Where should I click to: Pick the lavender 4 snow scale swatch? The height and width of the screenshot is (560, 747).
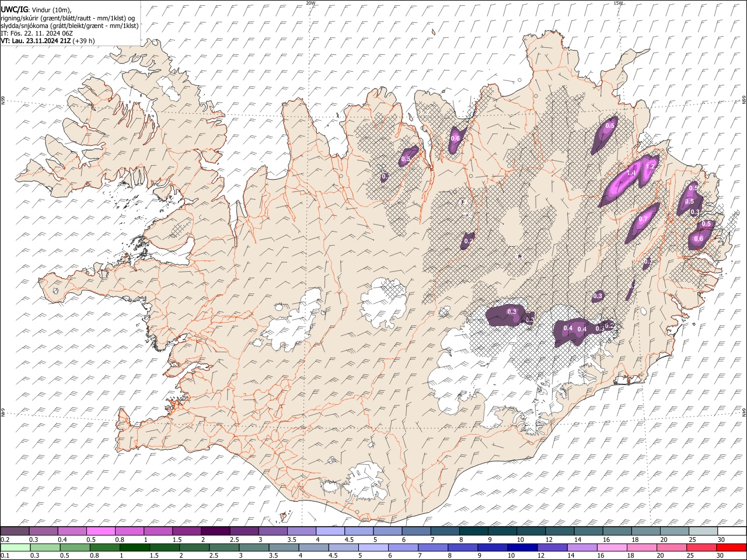pyautogui.click(x=330, y=531)
